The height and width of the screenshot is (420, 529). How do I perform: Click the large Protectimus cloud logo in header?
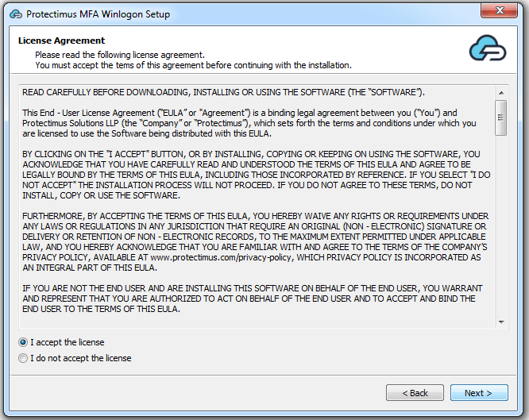(488, 48)
